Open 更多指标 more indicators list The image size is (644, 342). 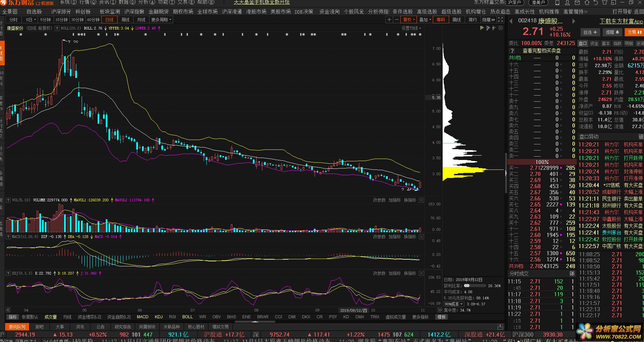pos(420,317)
